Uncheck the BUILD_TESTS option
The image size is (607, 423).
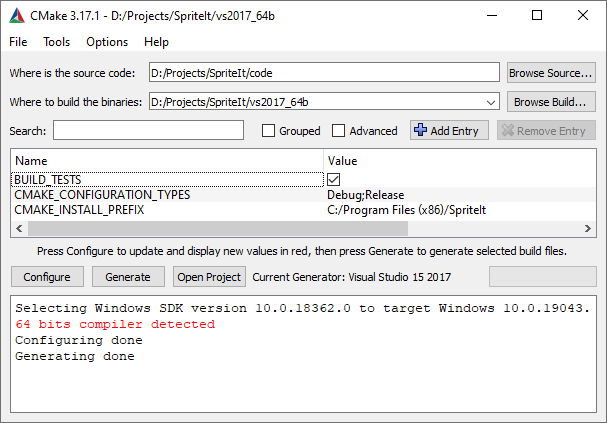click(334, 179)
